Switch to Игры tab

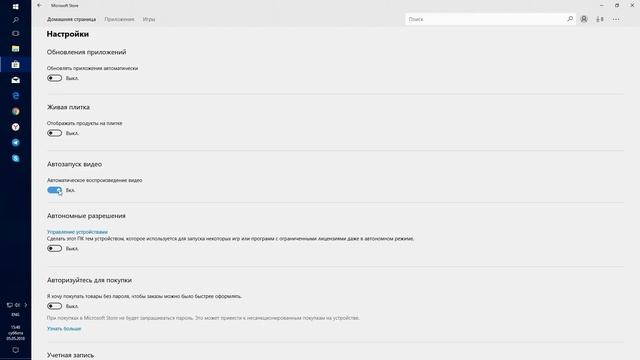(149, 19)
